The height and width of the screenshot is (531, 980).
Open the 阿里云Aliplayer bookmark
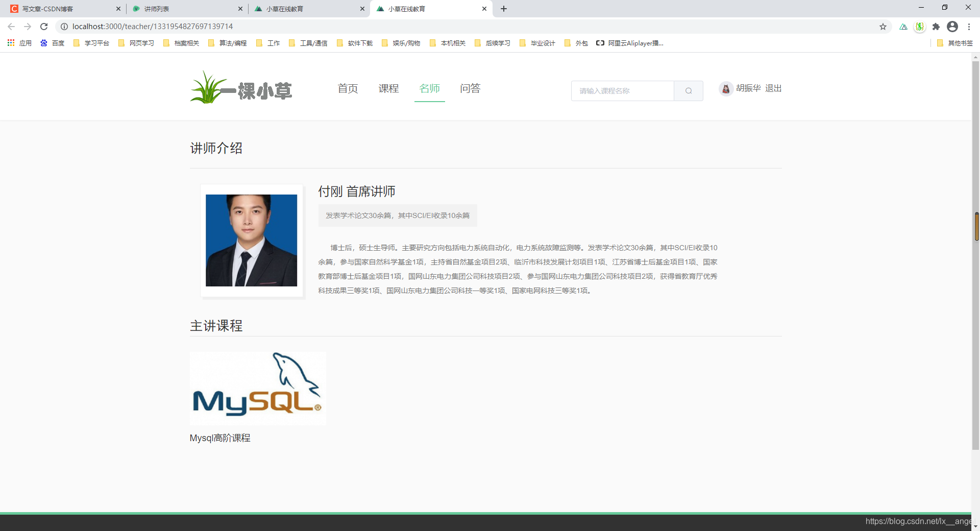[x=630, y=43]
